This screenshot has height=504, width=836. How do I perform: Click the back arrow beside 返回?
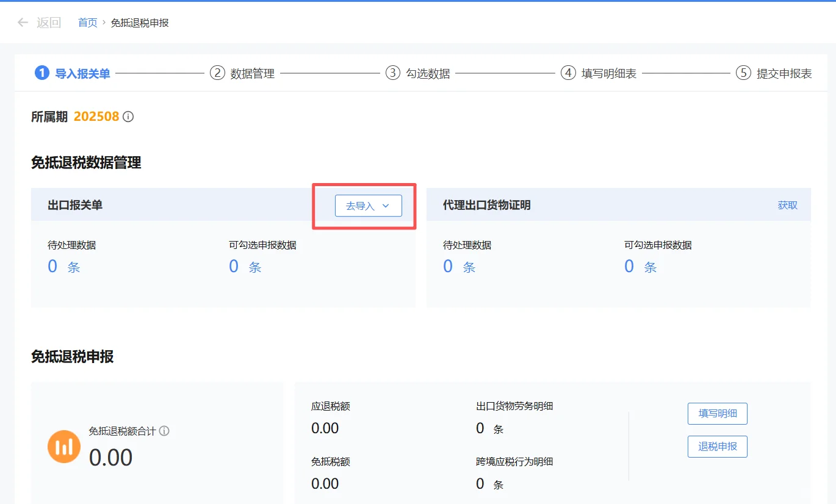tap(22, 22)
